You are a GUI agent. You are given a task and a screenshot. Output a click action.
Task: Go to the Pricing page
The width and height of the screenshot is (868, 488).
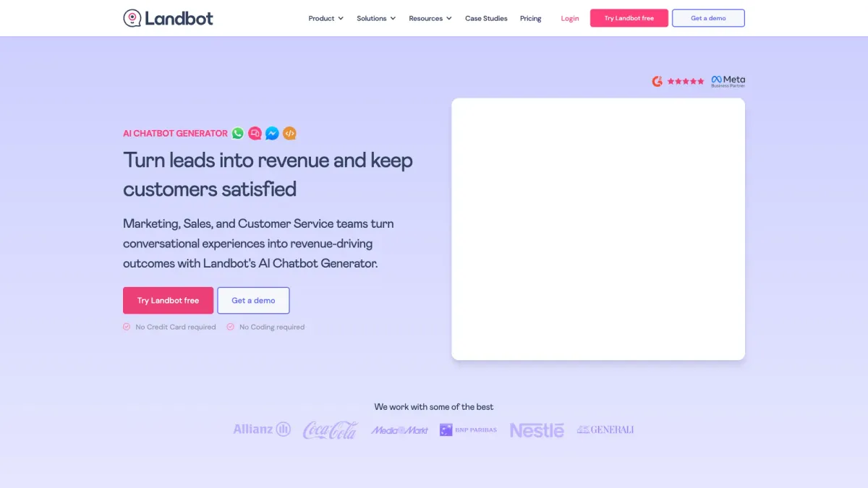tap(531, 18)
